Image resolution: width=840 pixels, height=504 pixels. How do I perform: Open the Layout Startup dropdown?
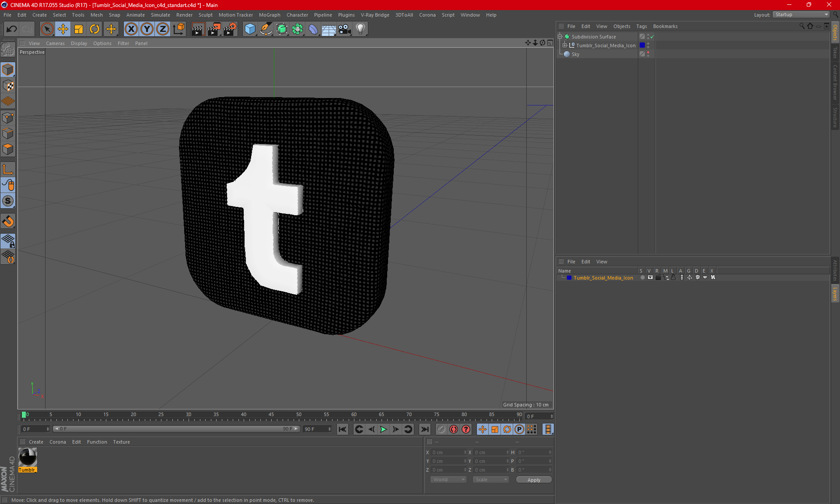pyautogui.click(x=801, y=15)
